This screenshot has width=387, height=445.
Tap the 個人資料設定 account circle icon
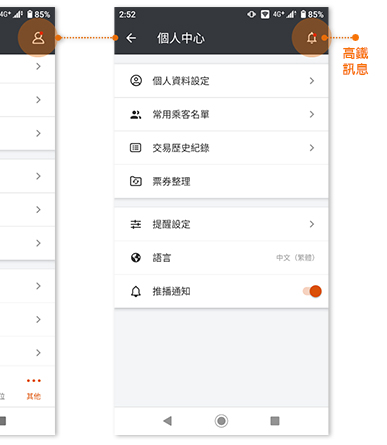(x=136, y=81)
